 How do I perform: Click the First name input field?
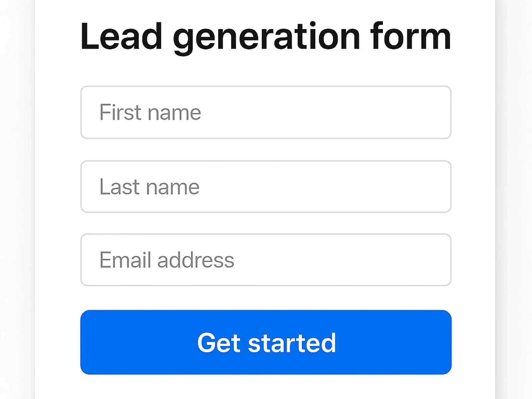point(266,112)
